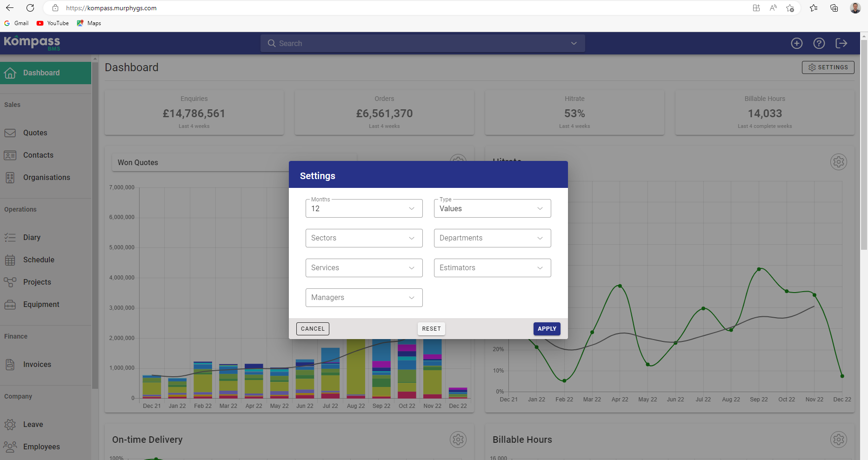Open the Dashboard sidebar item

point(46,73)
